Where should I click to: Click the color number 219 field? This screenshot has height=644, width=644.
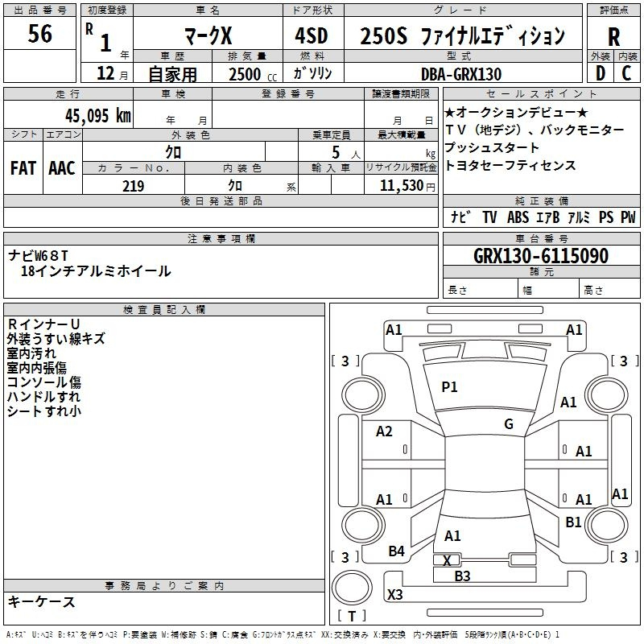pyautogui.click(x=133, y=186)
